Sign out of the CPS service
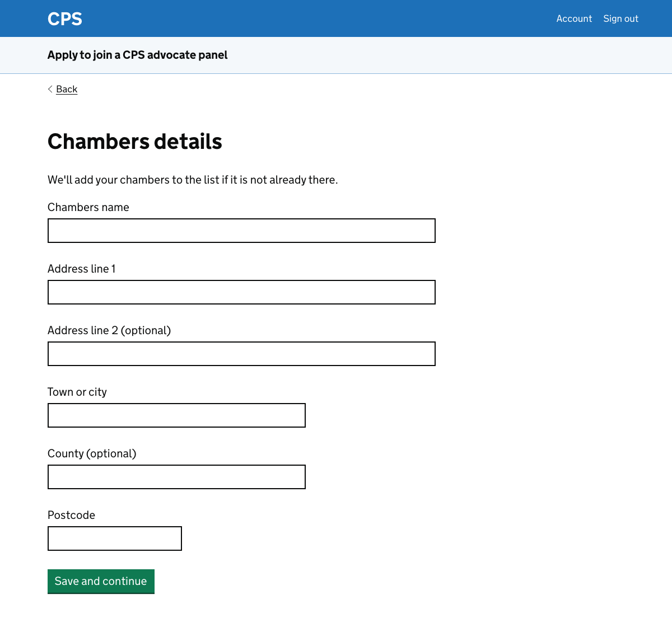This screenshot has width=672, height=637. 620,18
